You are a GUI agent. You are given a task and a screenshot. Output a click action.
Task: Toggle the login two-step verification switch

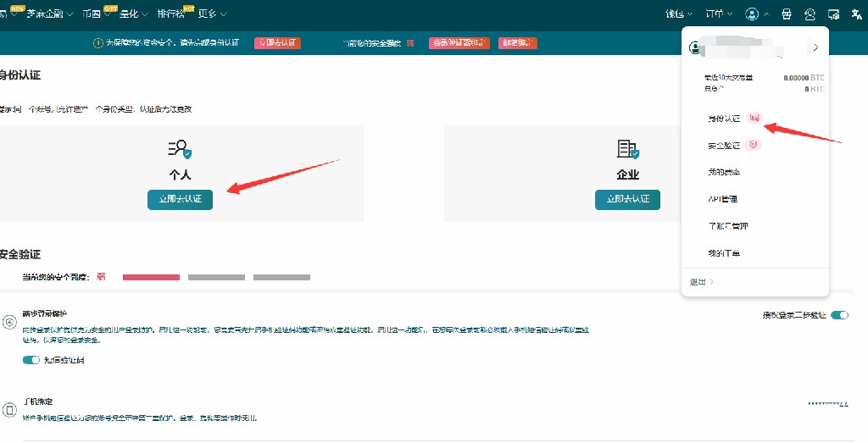tap(839, 315)
